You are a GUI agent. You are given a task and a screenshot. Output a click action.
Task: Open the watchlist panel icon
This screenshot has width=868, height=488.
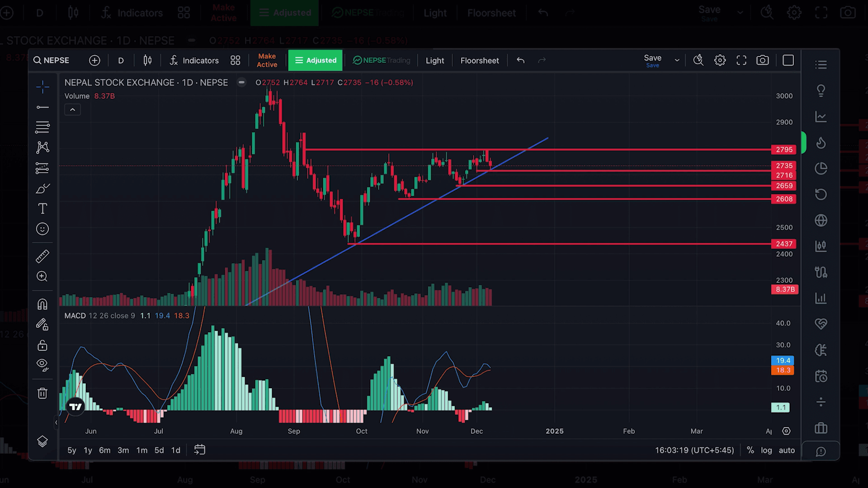(821, 65)
